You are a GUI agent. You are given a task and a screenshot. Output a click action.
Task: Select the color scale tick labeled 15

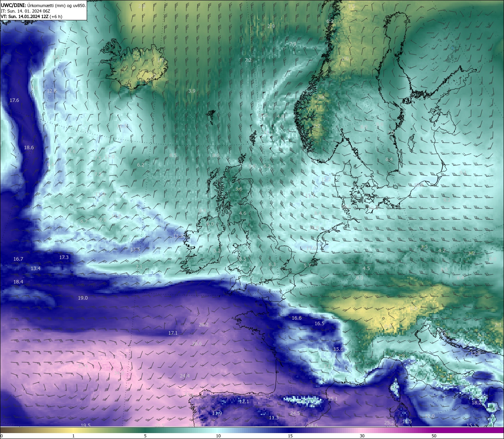(x=290, y=436)
